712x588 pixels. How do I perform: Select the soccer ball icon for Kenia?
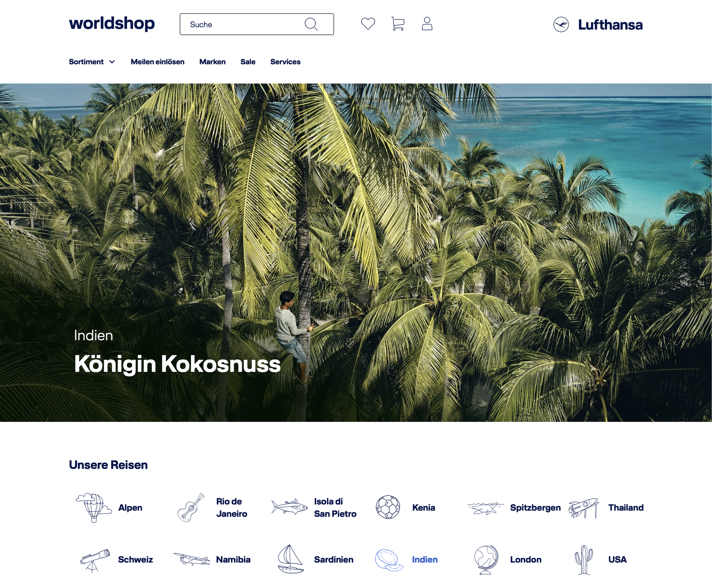coord(388,507)
